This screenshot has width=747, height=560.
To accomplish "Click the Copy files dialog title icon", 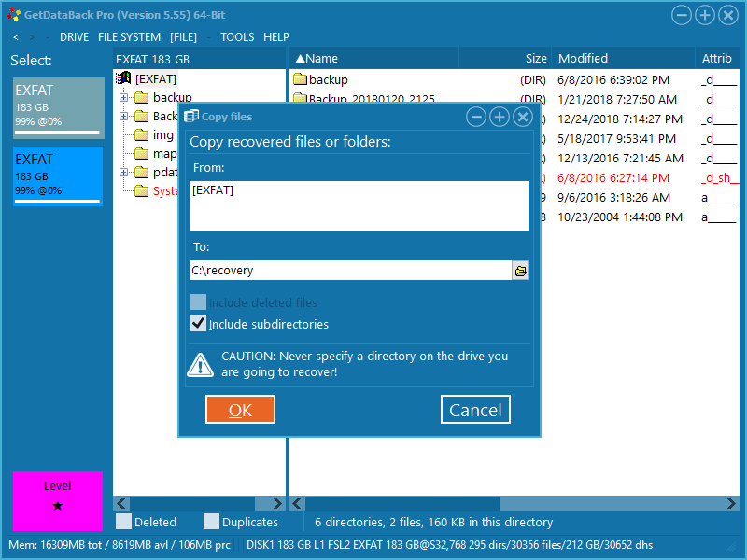I will [x=191, y=117].
